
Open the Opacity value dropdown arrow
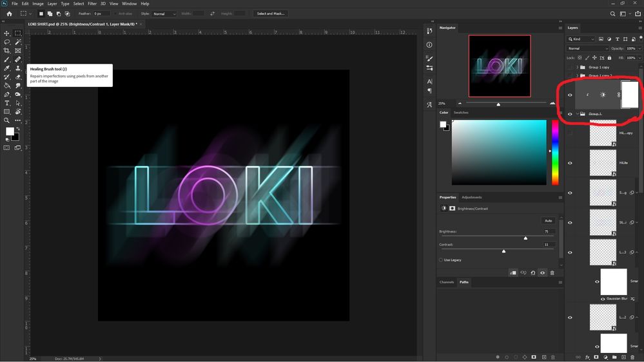pyautogui.click(x=640, y=48)
